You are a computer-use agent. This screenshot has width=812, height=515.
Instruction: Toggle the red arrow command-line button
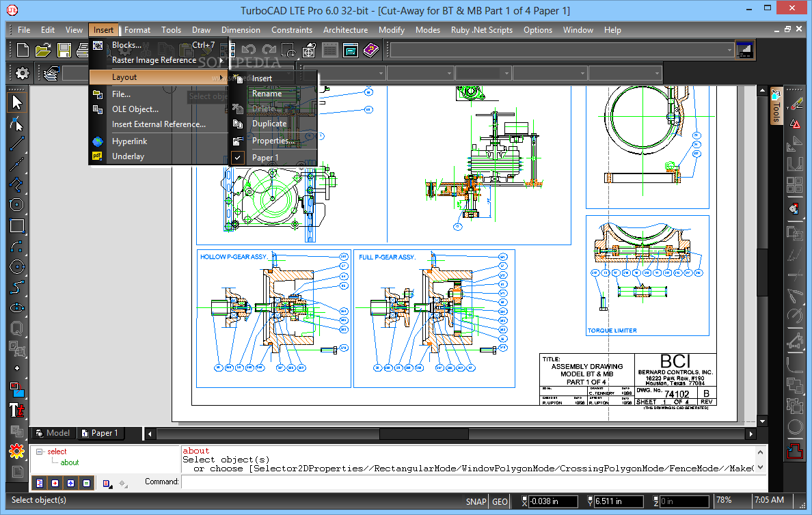[x=55, y=483]
